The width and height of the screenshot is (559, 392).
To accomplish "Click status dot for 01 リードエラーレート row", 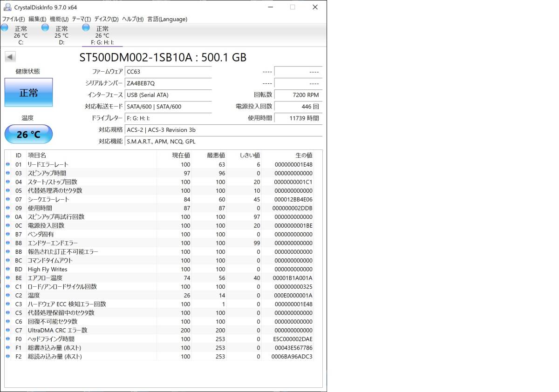I will [7, 164].
